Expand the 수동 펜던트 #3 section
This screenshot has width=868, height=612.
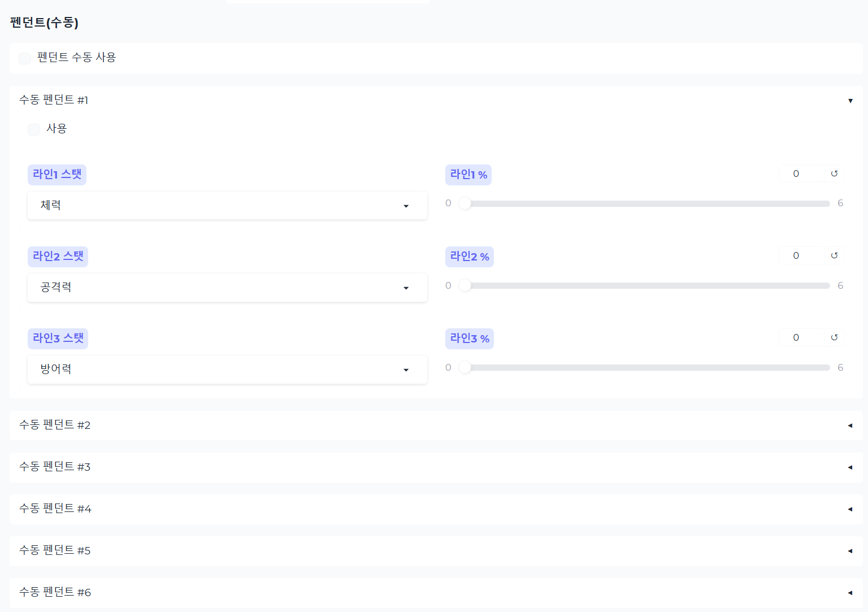850,467
